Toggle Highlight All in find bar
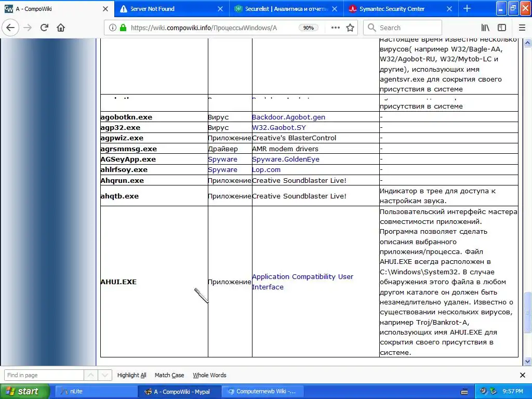Viewport: 532px width, 399px height. [131, 375]
